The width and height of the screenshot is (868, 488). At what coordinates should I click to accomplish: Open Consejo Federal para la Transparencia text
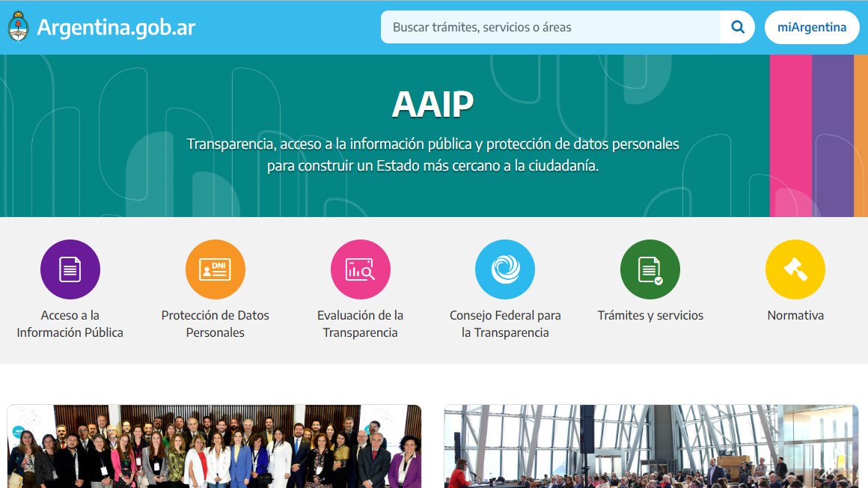tap(505, 323)
